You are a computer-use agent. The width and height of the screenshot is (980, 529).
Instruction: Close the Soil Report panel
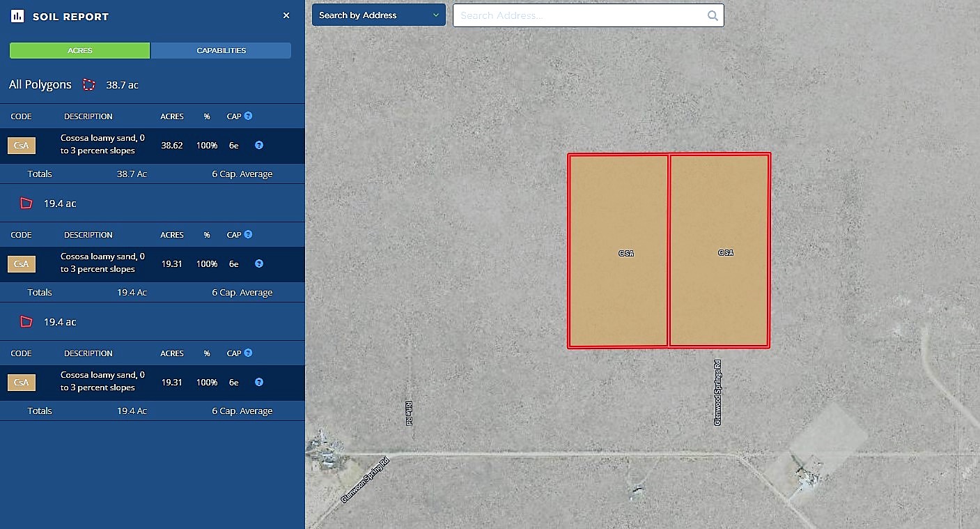(x=286, y=15)
